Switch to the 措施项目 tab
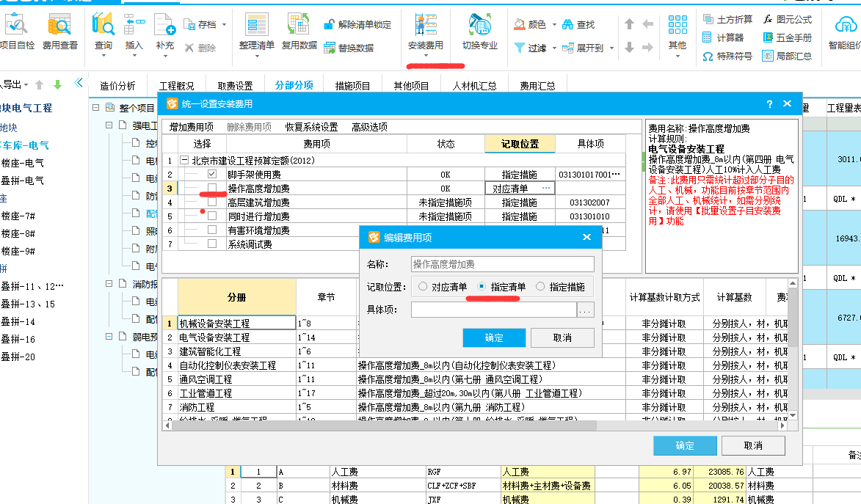Image resolution: width=861 pixels, height=504 pixels. coord(352,86)
